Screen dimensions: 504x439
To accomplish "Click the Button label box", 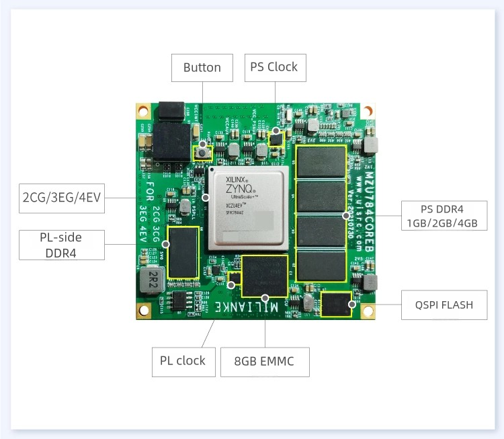I will click(202, 68).
